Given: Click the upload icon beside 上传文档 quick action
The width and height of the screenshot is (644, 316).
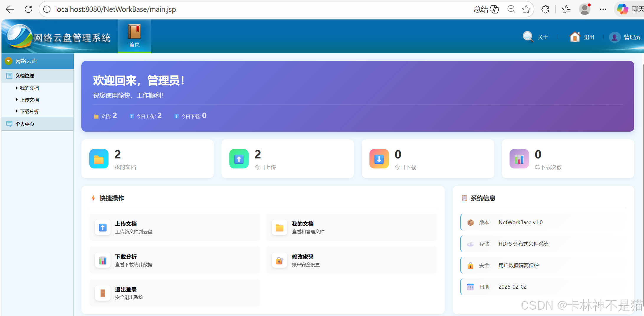Looking at the screenshot, I should (x=102, y=227).
